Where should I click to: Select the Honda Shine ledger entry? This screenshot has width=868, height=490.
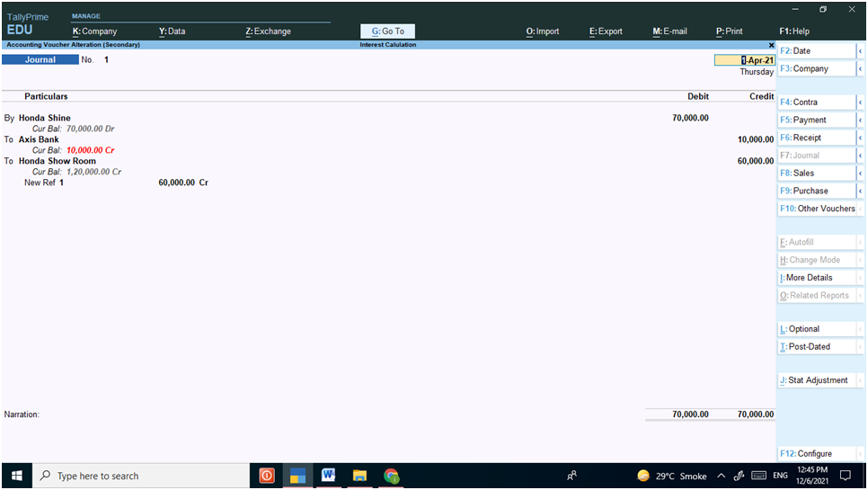44,118
